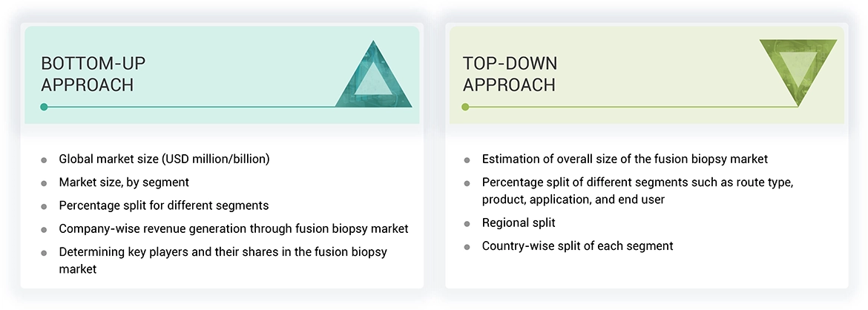868x310 pixels.
Task: Click 'Global market size (USD million/billion)' item
Action: [x=164, y=159]
